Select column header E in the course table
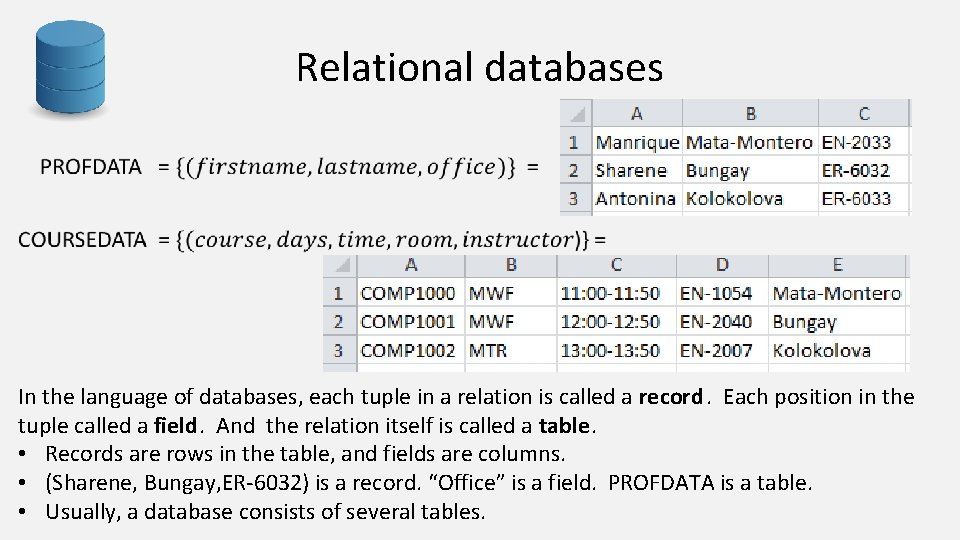960x540 pixels. tap(837, 265)
